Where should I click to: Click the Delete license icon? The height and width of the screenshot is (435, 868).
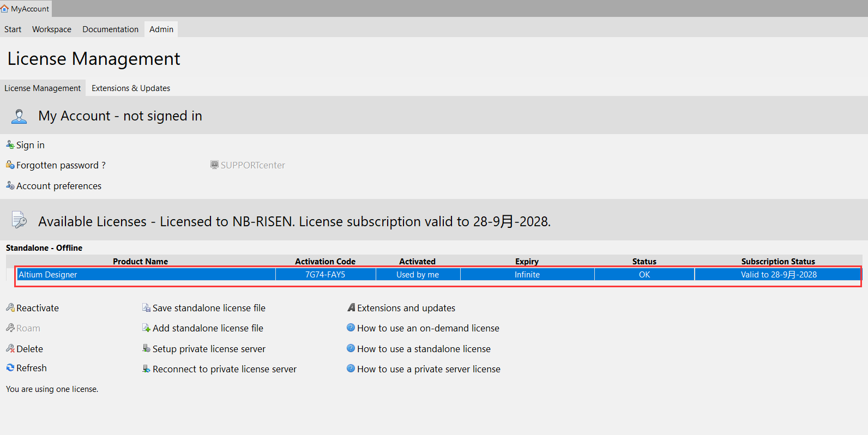tap(10, 348)
